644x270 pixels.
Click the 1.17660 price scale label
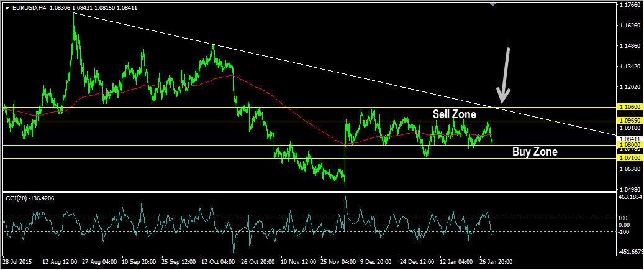click(x=630, y=5)
